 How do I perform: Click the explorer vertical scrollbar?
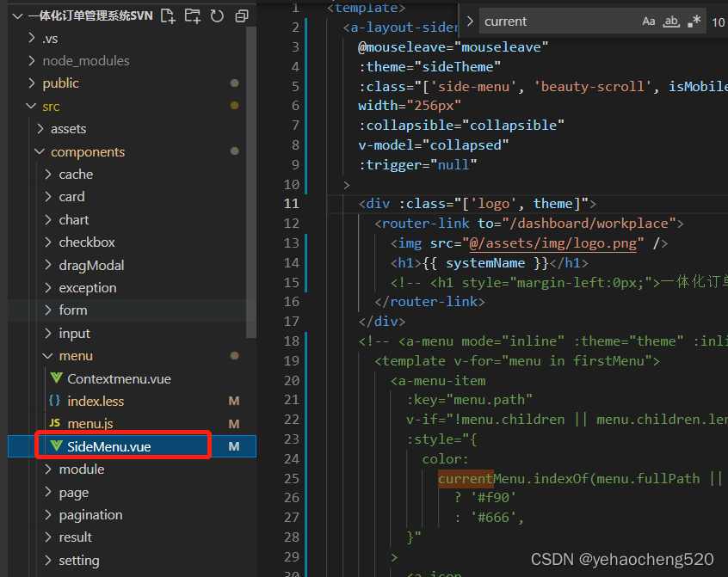click(x=251, y=182)
